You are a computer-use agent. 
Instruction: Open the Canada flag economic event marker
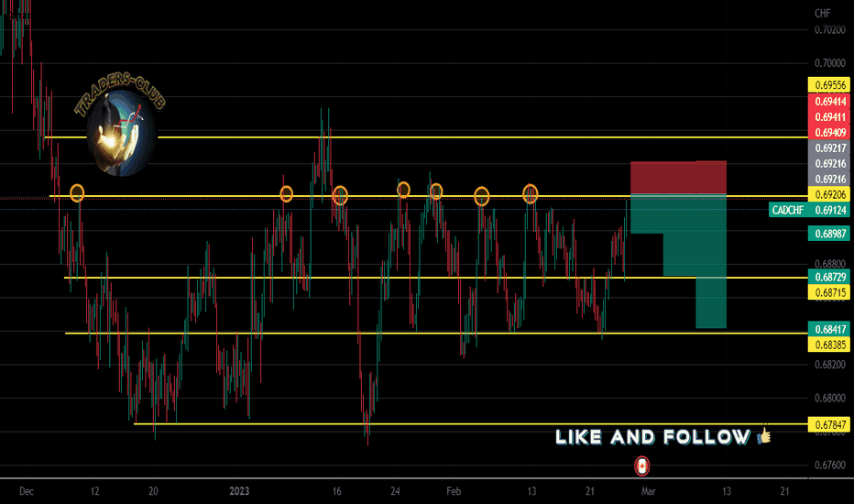[x=642, y=466]
